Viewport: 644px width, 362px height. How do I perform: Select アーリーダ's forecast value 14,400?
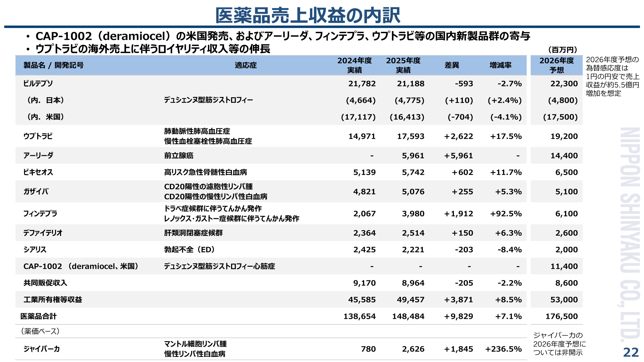pyautogui.click(x=564, y=156)
